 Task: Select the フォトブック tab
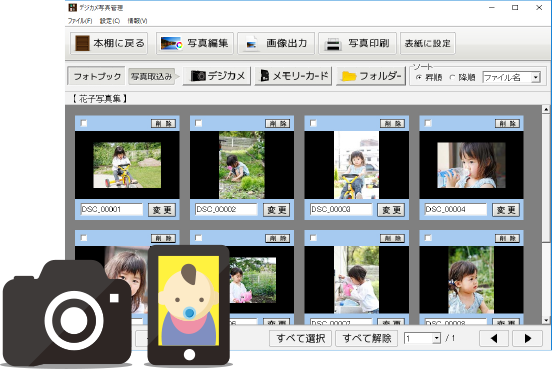tap(97, 76)
